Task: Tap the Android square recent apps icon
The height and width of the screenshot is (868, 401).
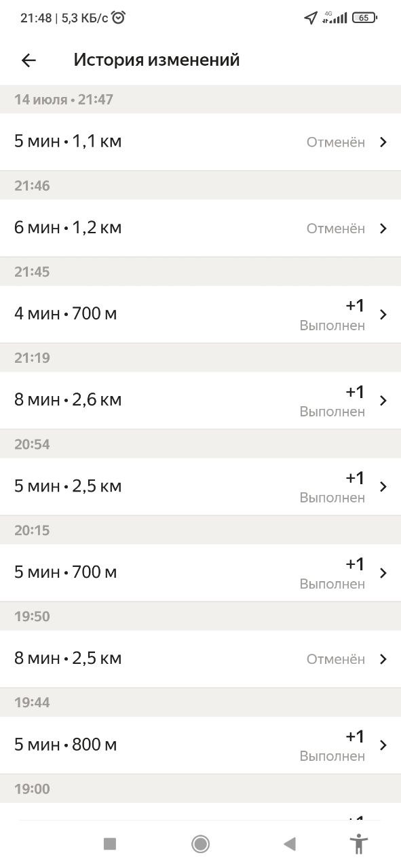Action: click(110, 844)
